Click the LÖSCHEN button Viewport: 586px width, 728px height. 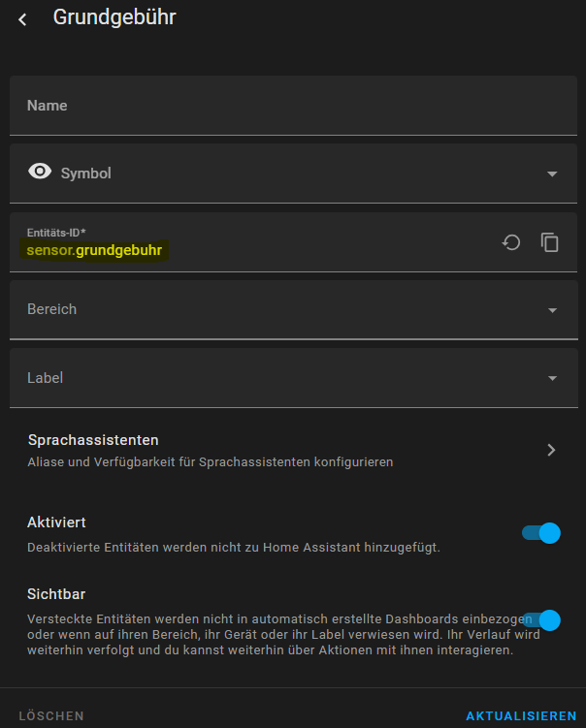[x=51, y=716]
